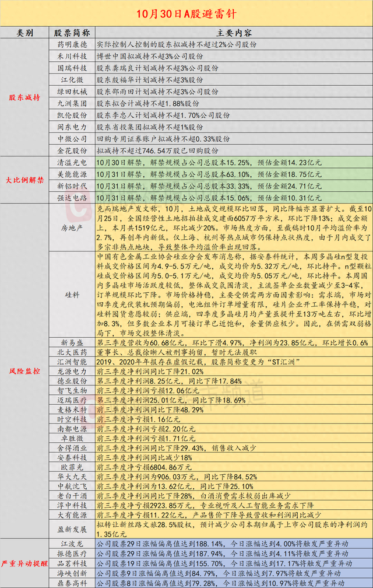The image size is (373, 588).
Task: Click text 博世中国拟减持不超3%公司股份
Action: coord(150,56)
